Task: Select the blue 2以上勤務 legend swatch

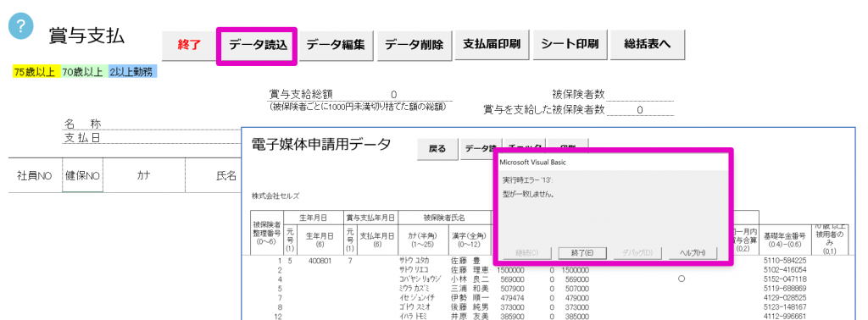Action: click(x=131, y=71)
